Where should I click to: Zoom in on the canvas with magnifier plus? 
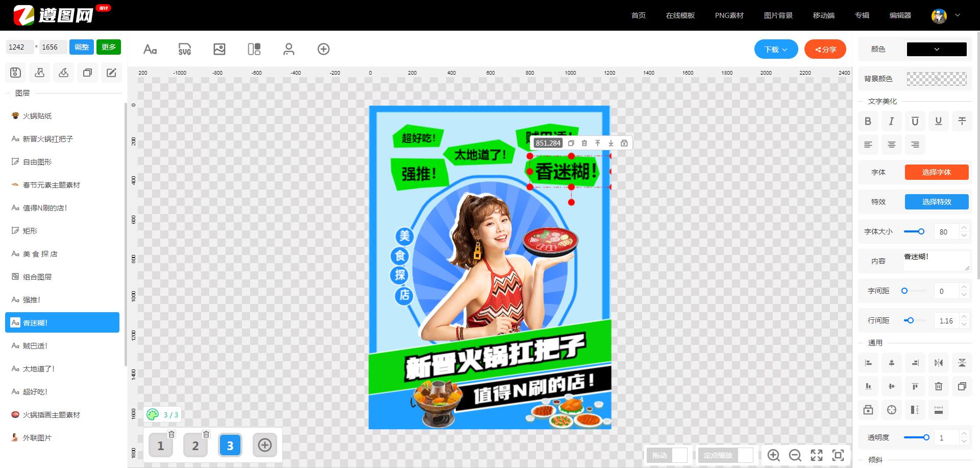tap(773, 455)
